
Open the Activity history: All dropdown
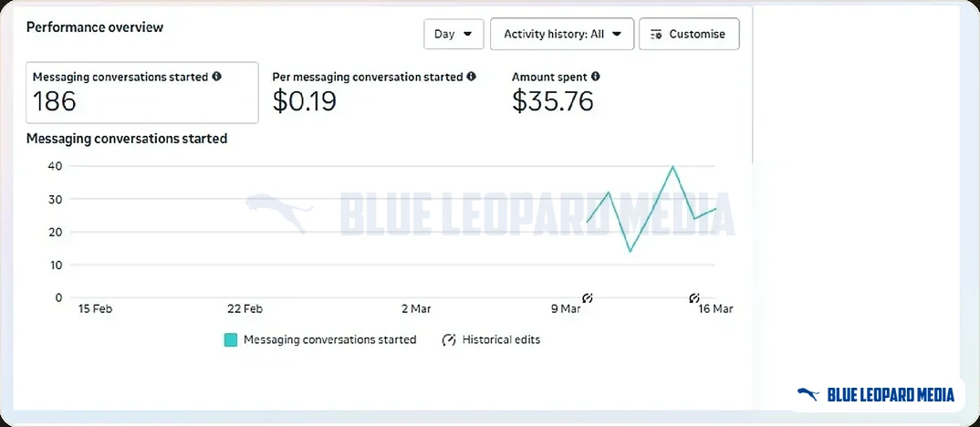tap(562, 34)
